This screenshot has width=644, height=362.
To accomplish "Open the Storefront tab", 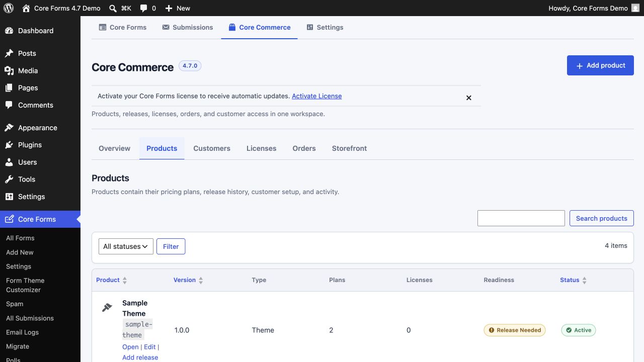I will [x=349, y=148].
